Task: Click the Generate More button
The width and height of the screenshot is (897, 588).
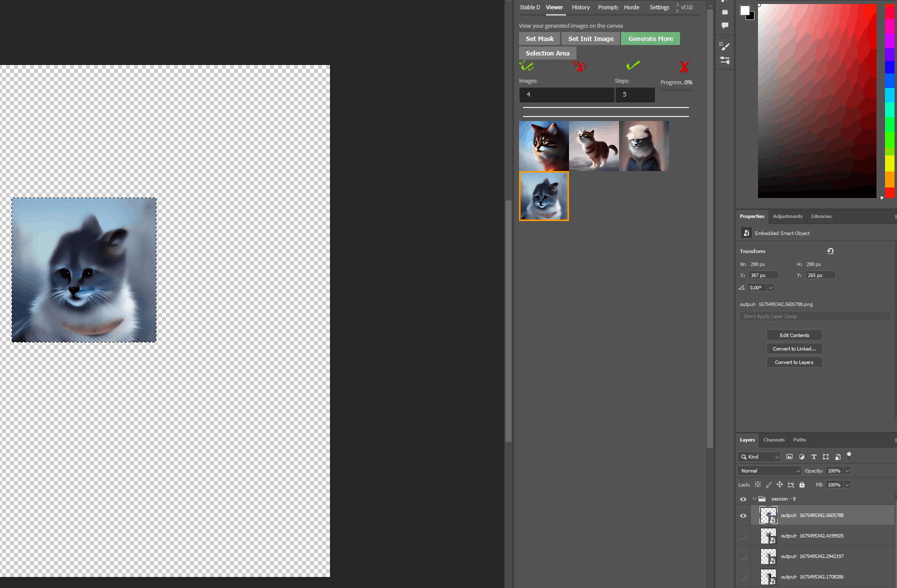Action: tap(650, 38)
